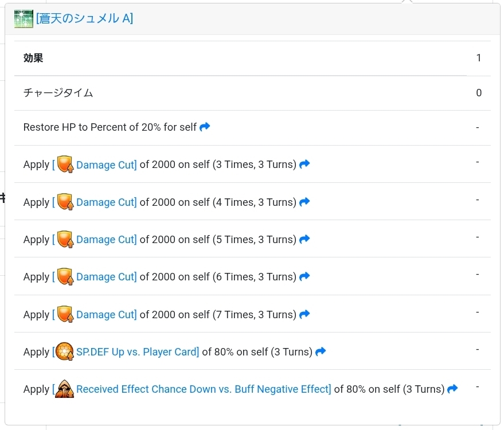Open Damage Cut link in 6 Times row

coord(106,277)
